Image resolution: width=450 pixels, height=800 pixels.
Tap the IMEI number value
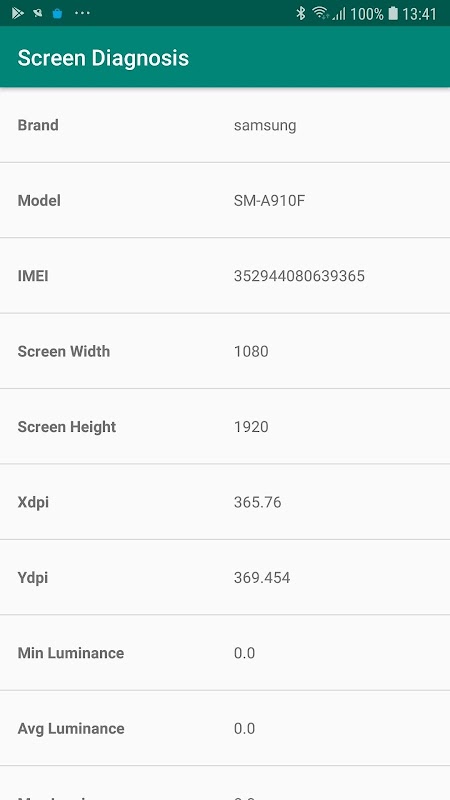[x=299, y=276]
